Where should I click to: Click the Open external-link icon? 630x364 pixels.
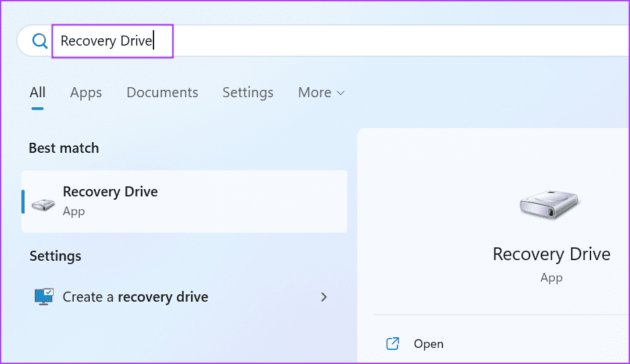pyautogui.click(x=393, y=344)
